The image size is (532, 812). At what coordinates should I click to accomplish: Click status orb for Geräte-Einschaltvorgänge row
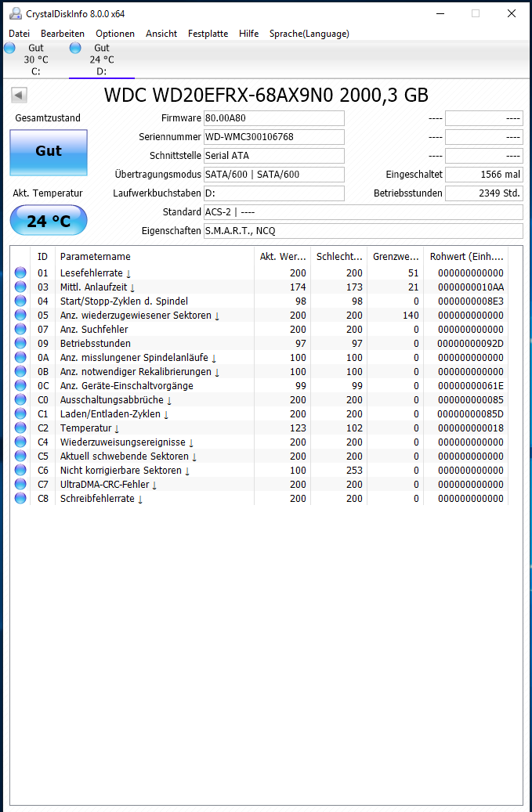click(x=20, y=386)
